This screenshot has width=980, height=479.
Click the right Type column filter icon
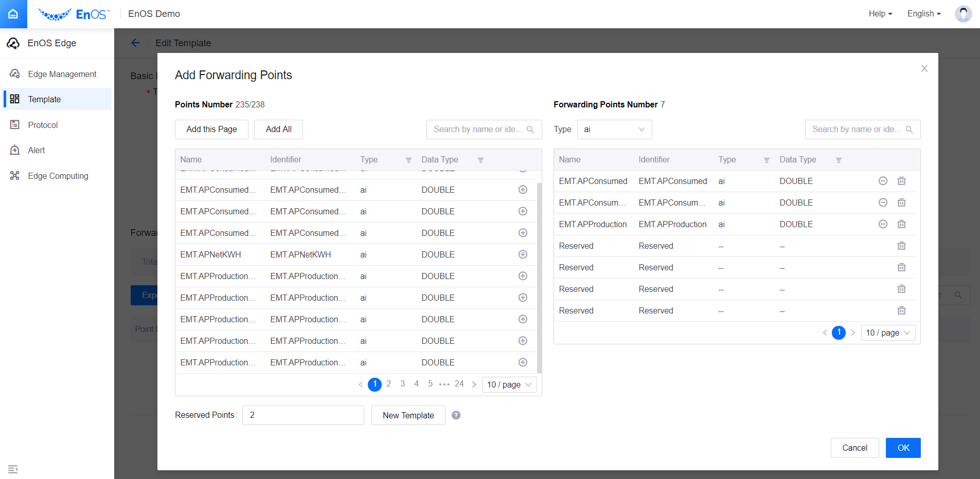click(767, 160)
